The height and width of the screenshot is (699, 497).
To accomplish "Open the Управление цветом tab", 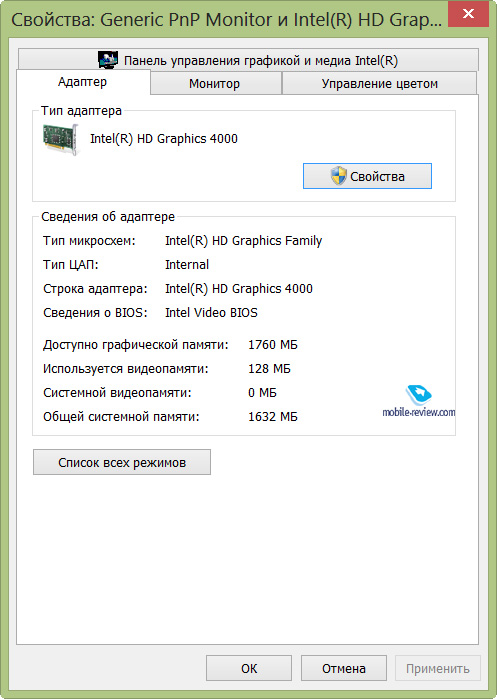I will (x=379, y=83).
